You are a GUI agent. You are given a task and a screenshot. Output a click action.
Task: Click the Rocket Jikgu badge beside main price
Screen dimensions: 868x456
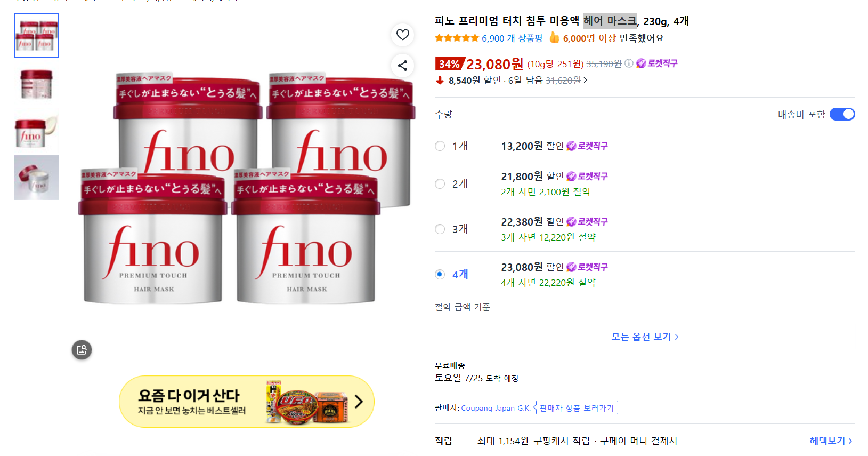[x=657, y=63]
